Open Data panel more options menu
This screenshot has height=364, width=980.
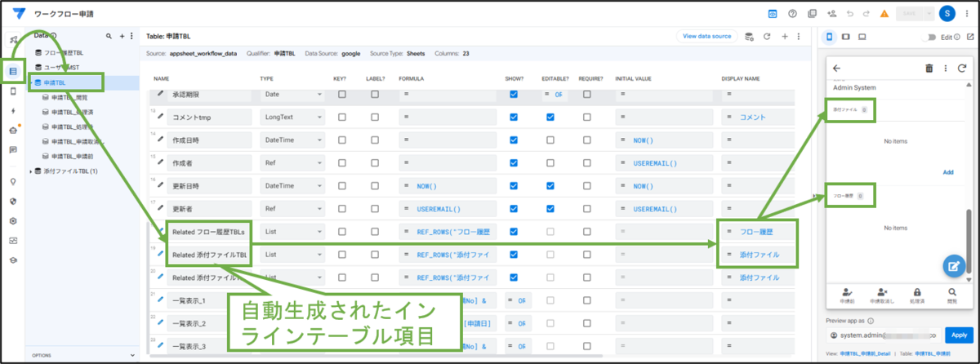click(x=131, y=37)
